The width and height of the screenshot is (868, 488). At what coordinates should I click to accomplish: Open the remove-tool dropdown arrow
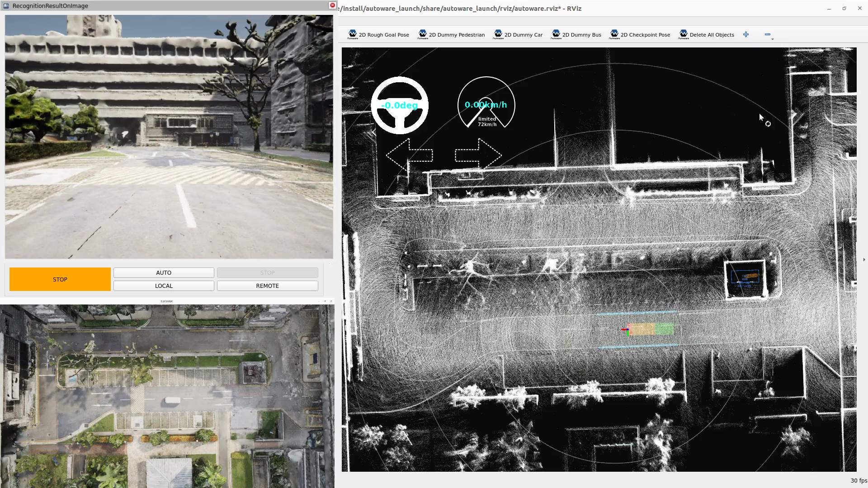pyautogui.click(x=773, y=39)
